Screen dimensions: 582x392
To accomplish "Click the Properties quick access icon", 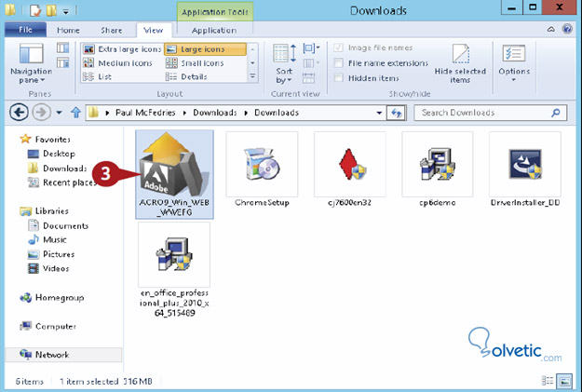I will [x=35, y=11].
